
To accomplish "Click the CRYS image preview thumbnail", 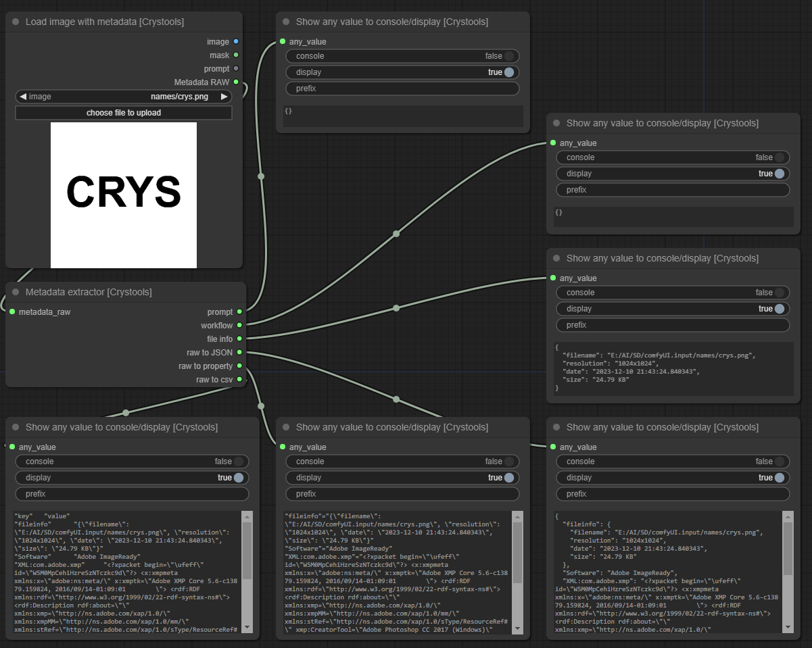I will tap(124, 195).
